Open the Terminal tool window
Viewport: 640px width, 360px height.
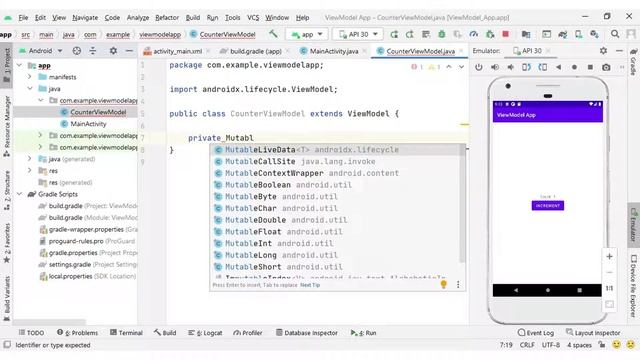point(127,333)
